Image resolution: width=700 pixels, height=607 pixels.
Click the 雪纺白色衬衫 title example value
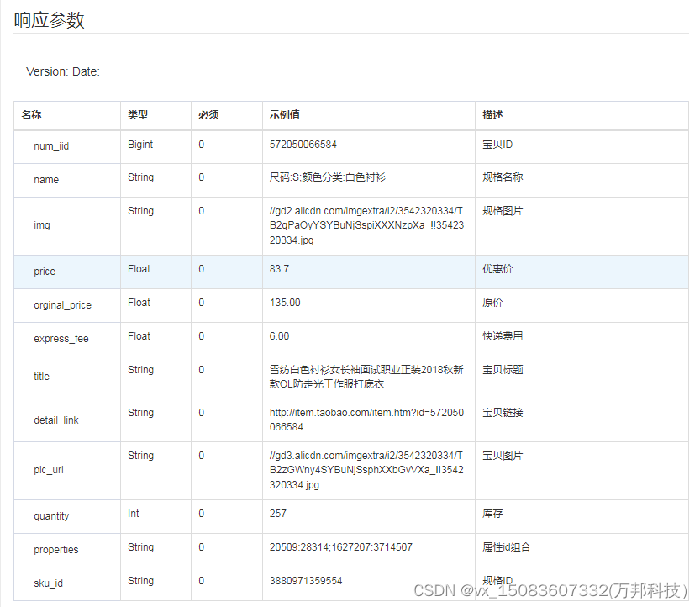[x=366, y=377]
